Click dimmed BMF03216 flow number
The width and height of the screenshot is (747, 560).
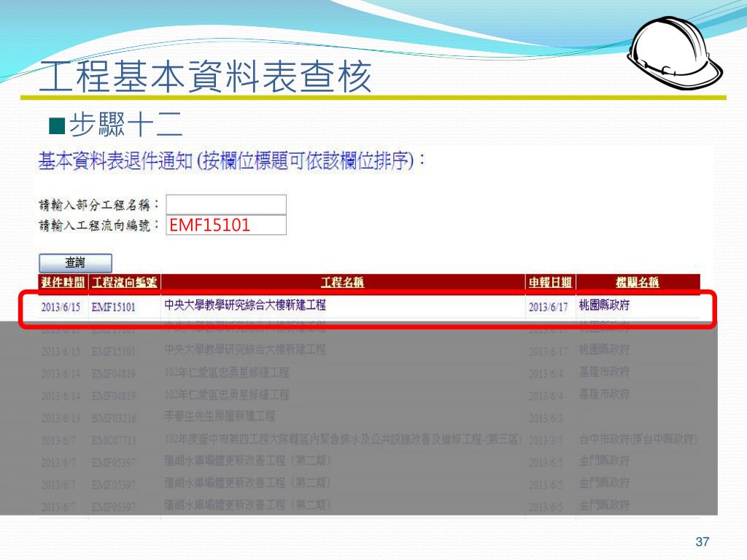pyautogui.click(x=114, y=418)
